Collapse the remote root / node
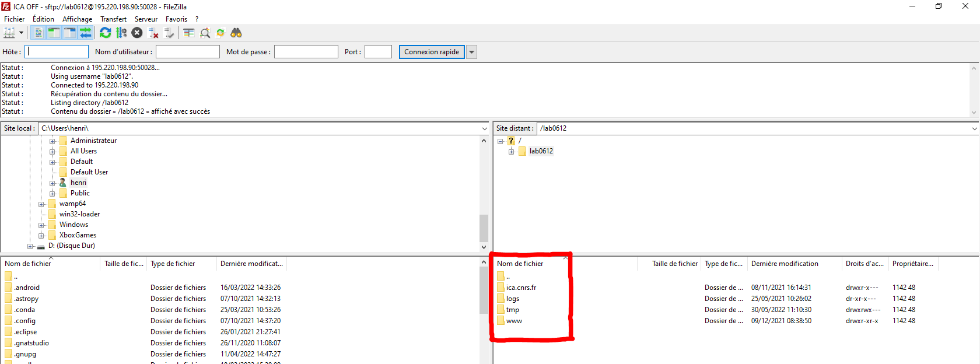The height and width of the screenshot is (364, 980). (x=500, y=141)
